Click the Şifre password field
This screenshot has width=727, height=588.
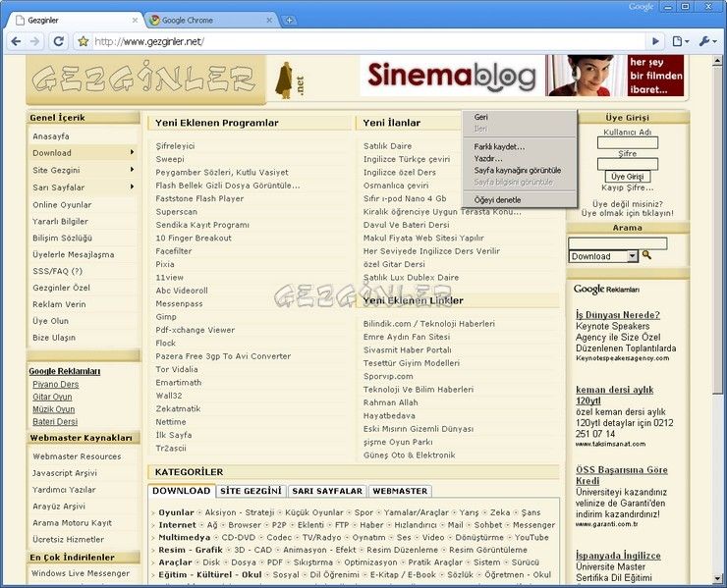coord(628,164)
